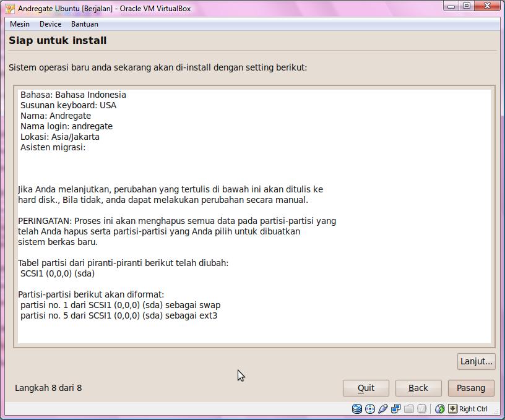Click 'Nama login: andregate' line
The height and width of the screenshot is (420, 505).
pos(66,126)
